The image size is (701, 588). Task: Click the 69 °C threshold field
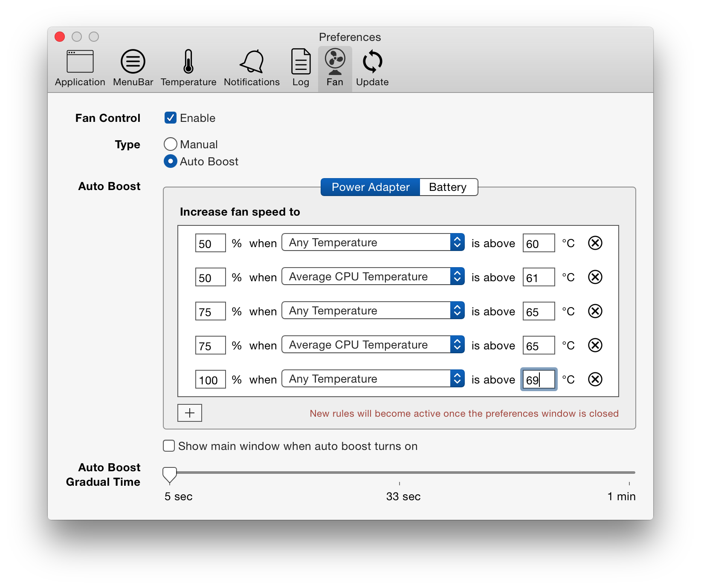[x=539, y=379]
